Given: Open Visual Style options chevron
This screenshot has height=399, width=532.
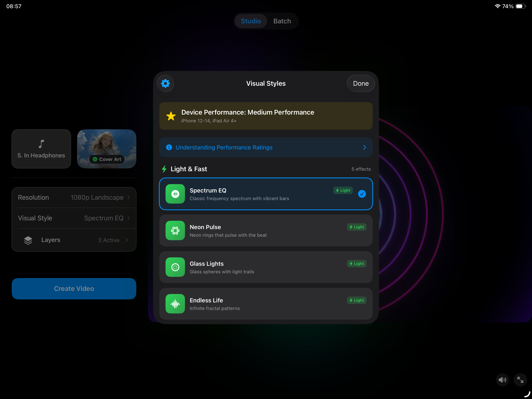Looking at the screenshot, I should pos(129,218).
